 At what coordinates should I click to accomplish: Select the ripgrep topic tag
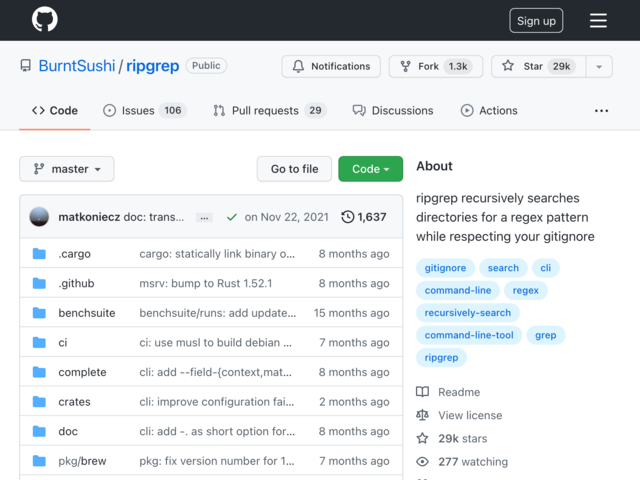point(441,358)
